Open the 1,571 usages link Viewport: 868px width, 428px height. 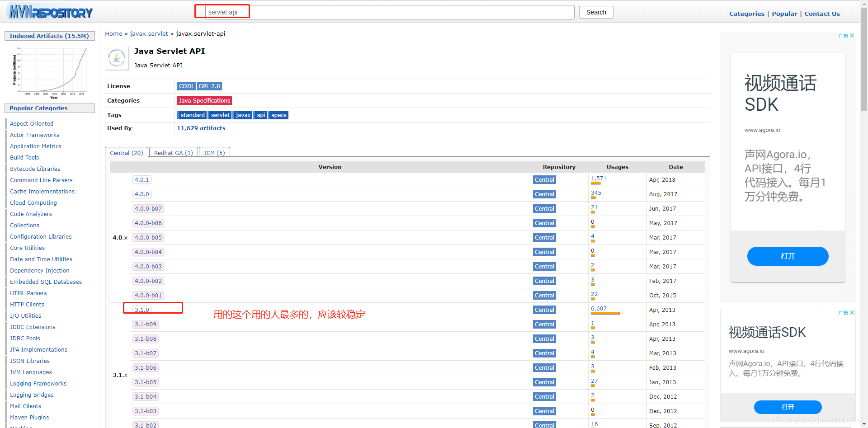point(599,179)
